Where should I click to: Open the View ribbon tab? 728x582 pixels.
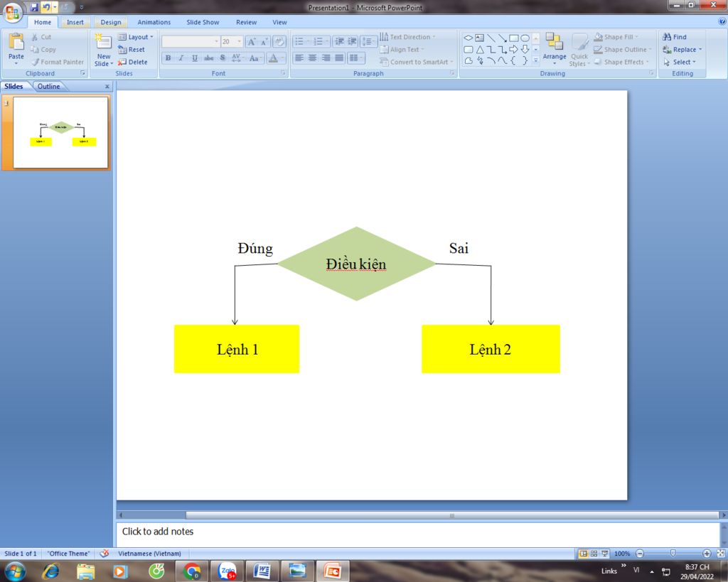[279, 22]
